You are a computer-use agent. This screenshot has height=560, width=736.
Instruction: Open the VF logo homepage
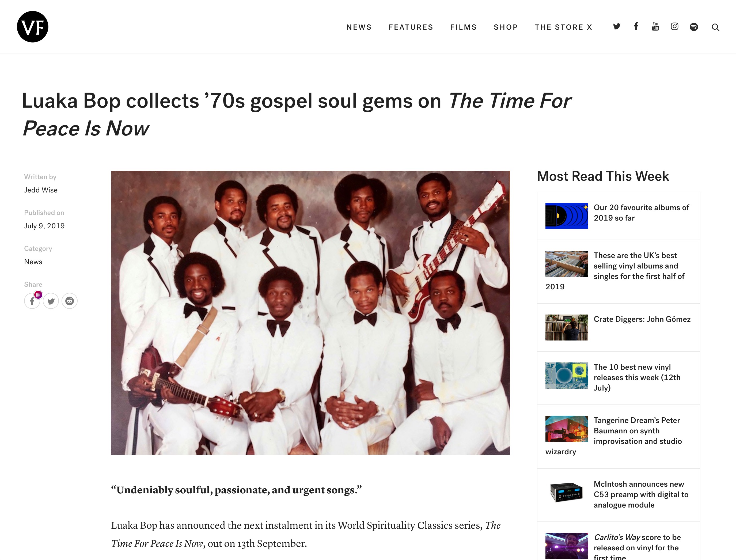[32, 27]
